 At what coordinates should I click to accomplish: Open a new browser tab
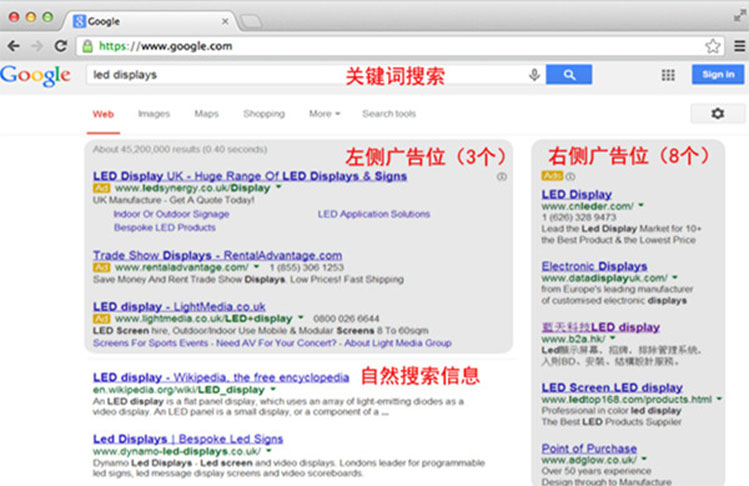coord(251,22)
